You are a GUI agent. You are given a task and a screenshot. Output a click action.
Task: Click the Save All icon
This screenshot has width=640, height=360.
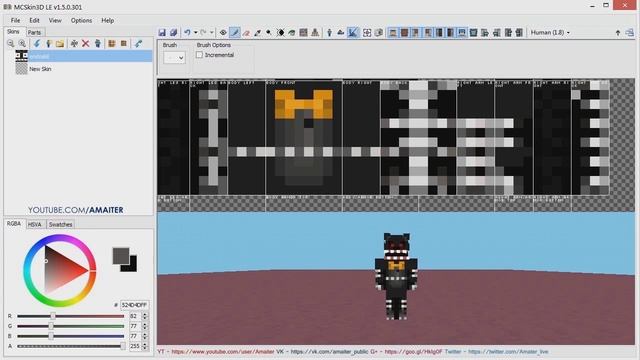click(x=173, y=33)
